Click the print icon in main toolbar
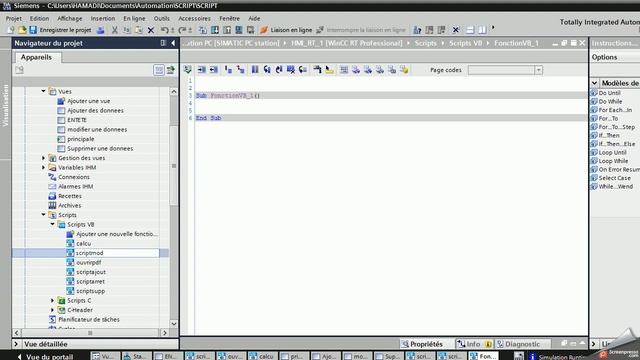This screenshot has width=640, height=360. [100, 30]
